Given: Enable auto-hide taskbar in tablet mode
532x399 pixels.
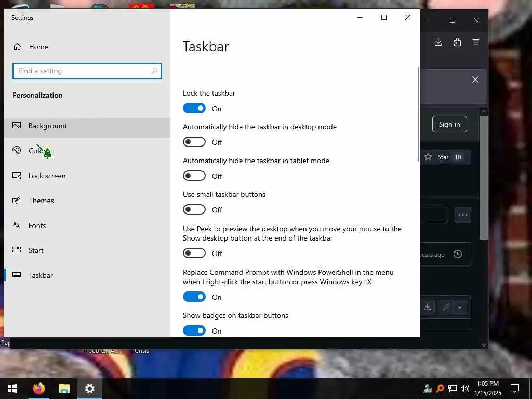Looking at the screenshot, I should 194,176.
